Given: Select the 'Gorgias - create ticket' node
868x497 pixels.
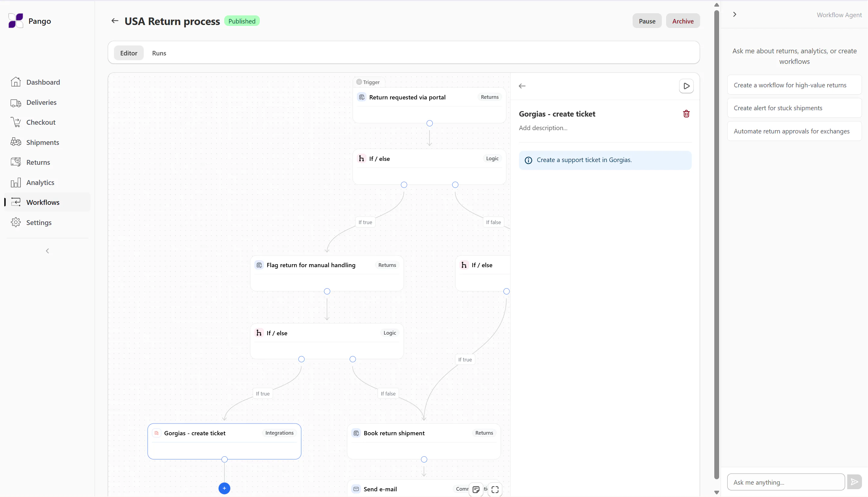Looking at the screenshot, I should click(224, 441).
